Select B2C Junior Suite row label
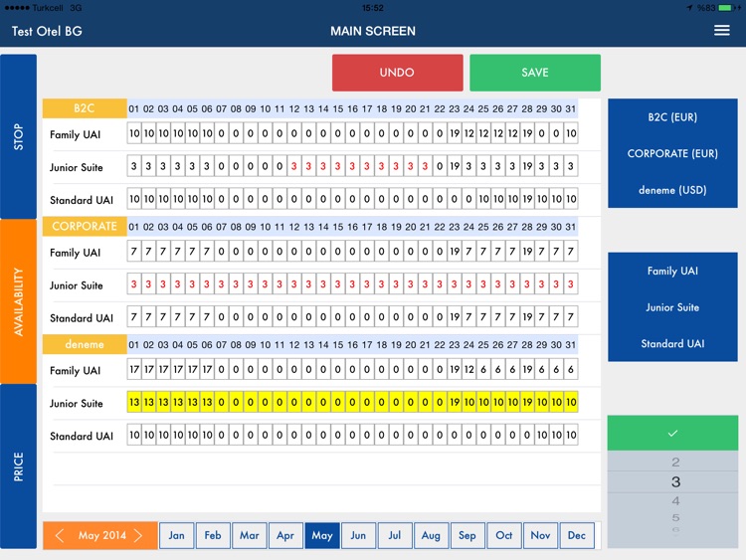The height and width of the screenshot is (560, 746). 77,167
